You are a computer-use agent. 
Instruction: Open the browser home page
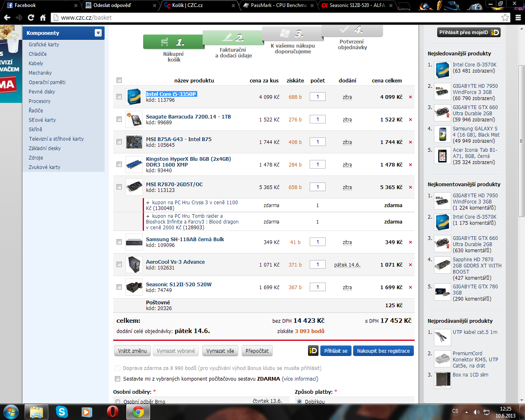pyautogui.click(x=43, y=18)
